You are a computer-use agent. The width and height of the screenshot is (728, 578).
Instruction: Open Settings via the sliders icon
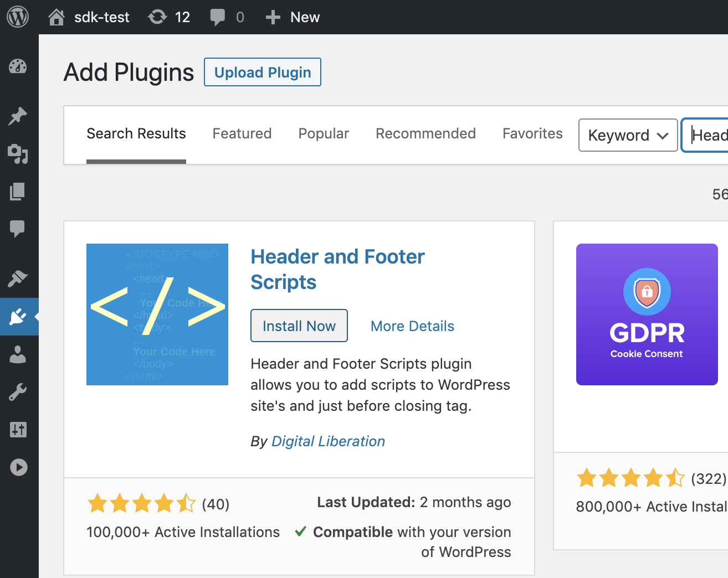18,430
